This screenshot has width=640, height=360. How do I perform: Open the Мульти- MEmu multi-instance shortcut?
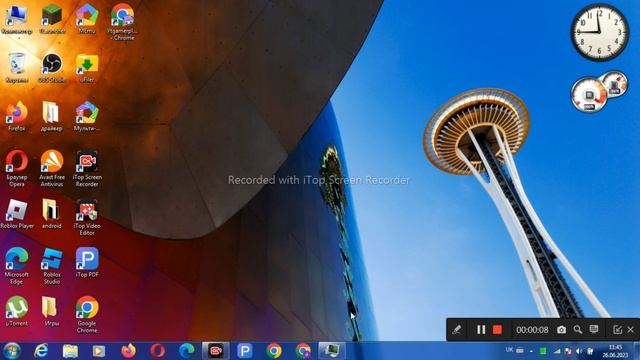[x=87, y=117]
